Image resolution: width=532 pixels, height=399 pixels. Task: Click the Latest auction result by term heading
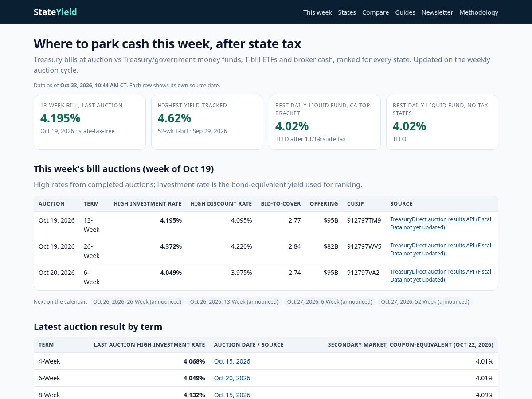tap(98, 327)
